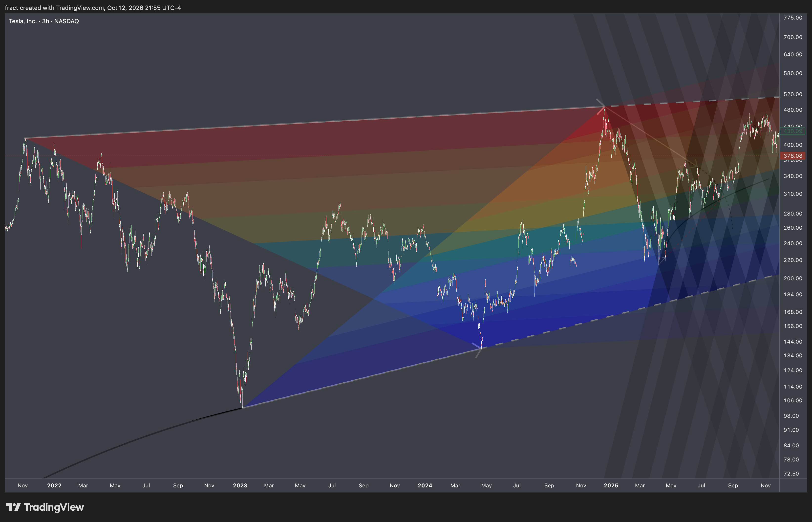Click the 200.00 price axis label
Viewport: 812px width, 522px height.
pyautogui.click(x=793, y=278)
